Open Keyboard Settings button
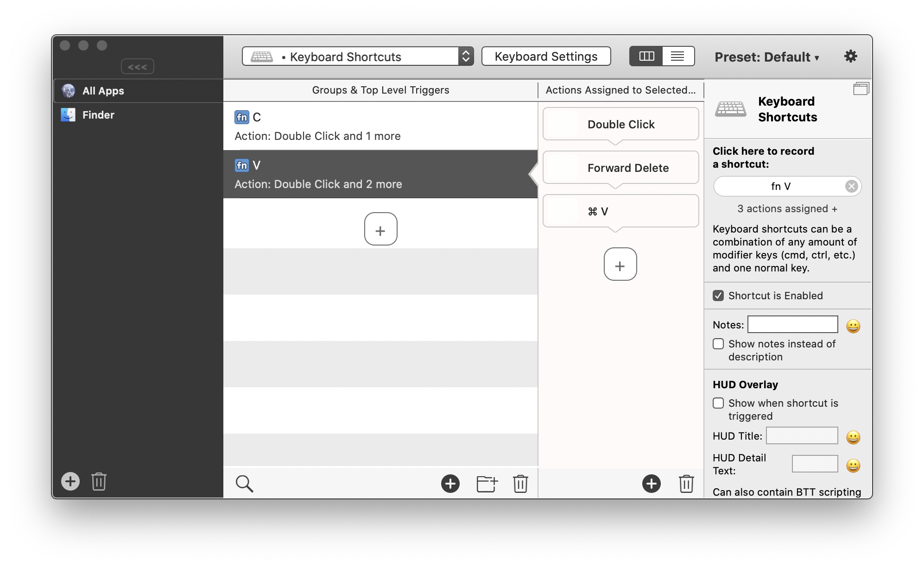This screenshot has height=567, width=924. [546, 57]
